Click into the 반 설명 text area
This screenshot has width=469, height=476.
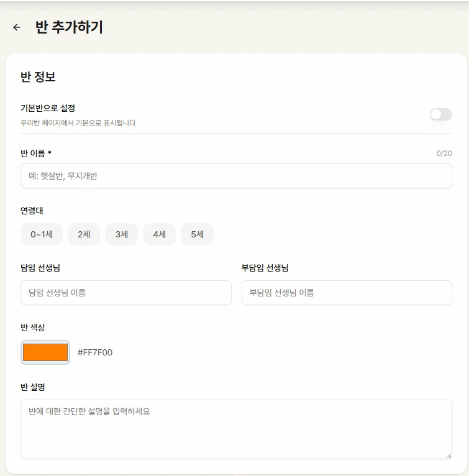coord(236,429)
